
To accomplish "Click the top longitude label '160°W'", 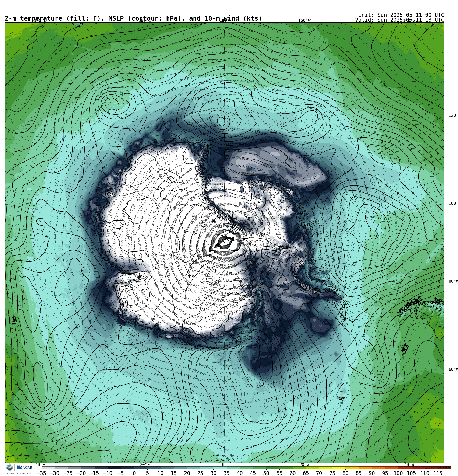I will [x=304, y=21].
